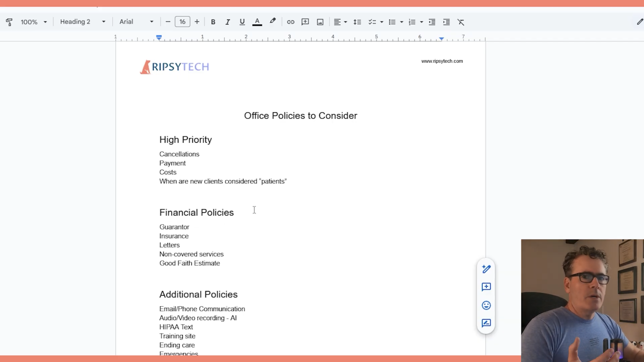Viewport: 644px width, 362px height.
Task: Toggle underline formatting
Action: [242, 22]
